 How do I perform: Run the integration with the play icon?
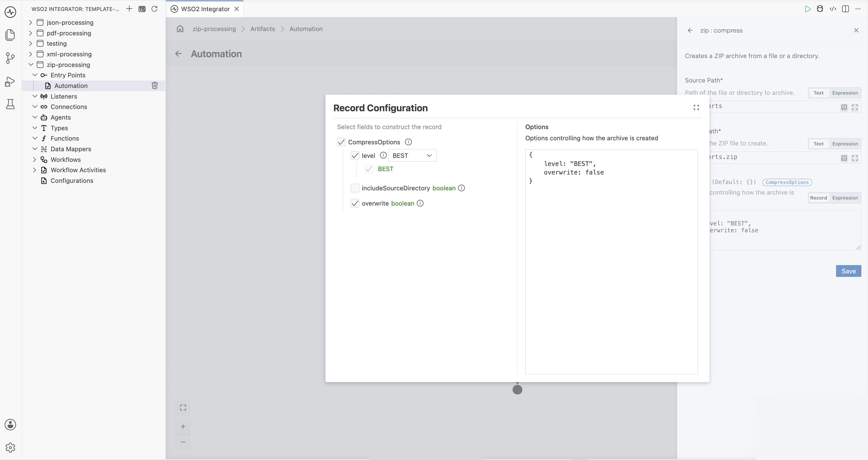[x=808, y=9]
